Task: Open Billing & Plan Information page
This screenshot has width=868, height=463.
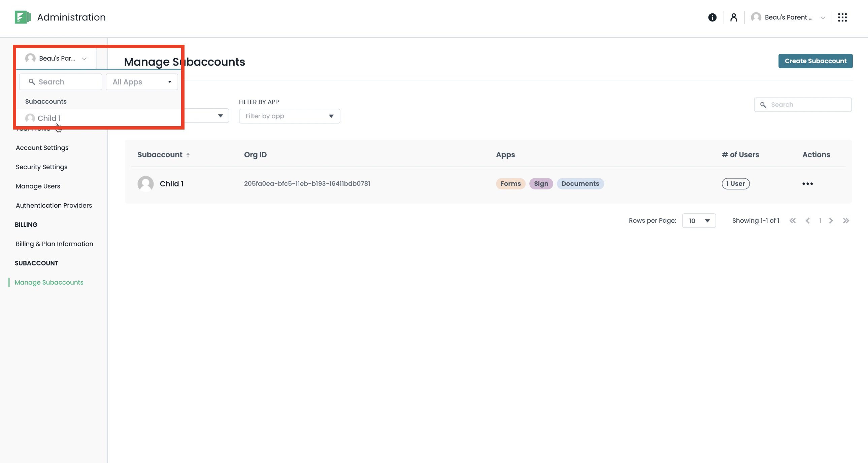Action: 54,244
